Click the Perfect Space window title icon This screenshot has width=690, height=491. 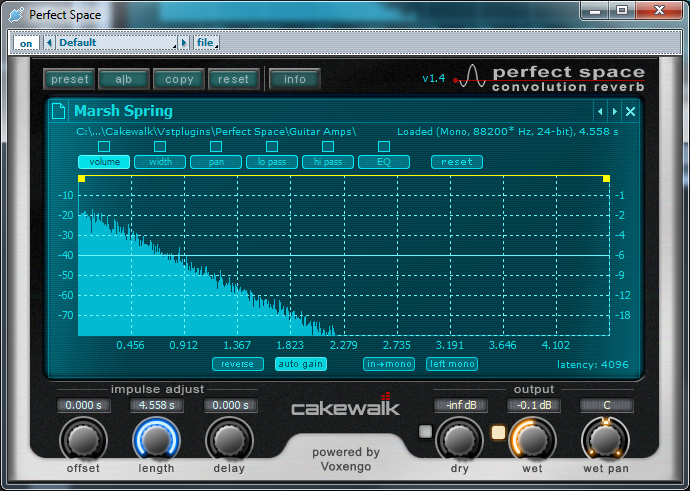(x=16, y=15)
